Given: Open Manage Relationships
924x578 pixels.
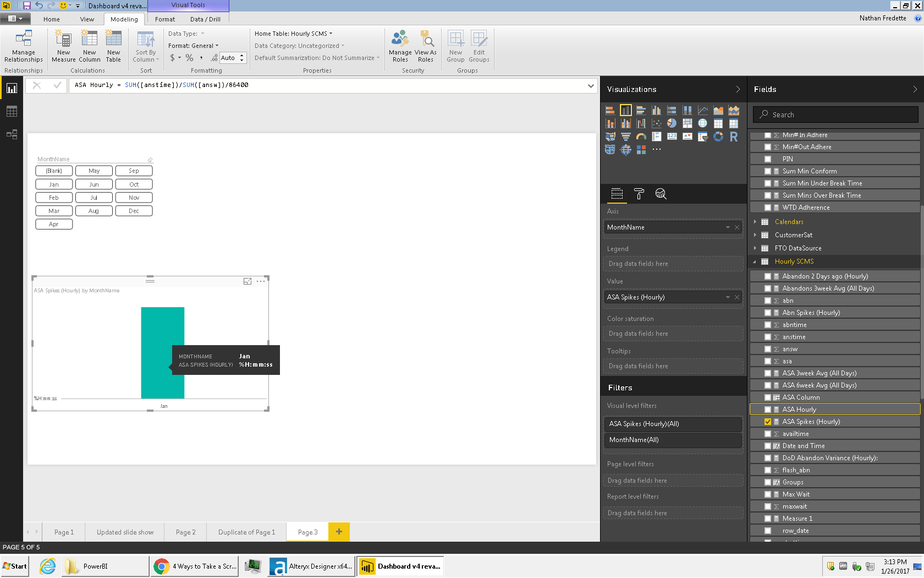Looking at the screenshot, I should click(24, 47).
